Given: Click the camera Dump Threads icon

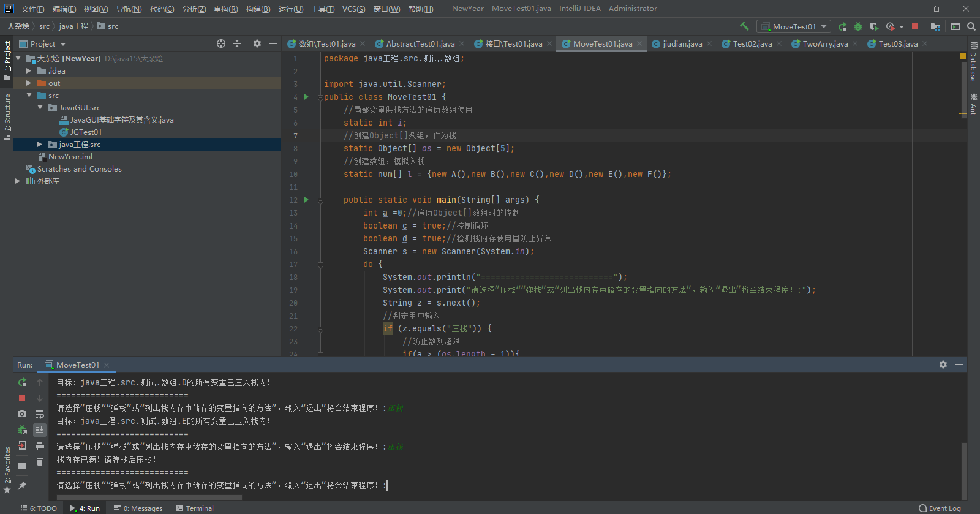Looking at the screenshot, I should click(22, 414).
